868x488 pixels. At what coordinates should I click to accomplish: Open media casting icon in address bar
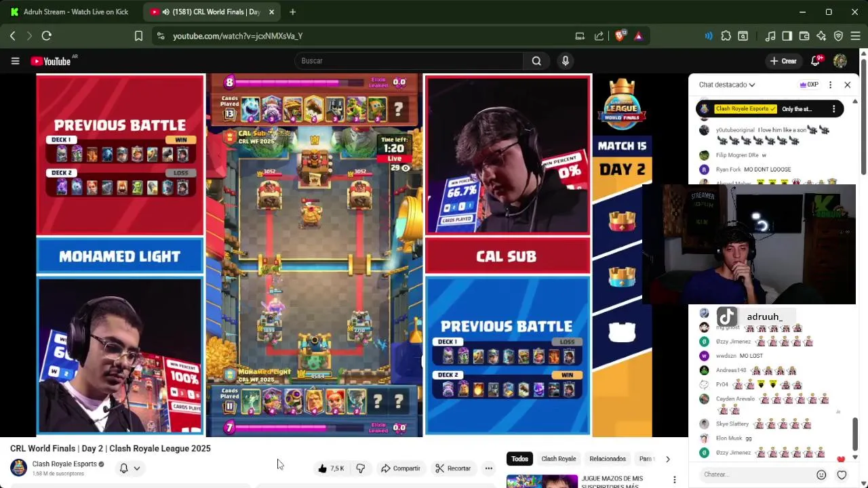point(580,36)
